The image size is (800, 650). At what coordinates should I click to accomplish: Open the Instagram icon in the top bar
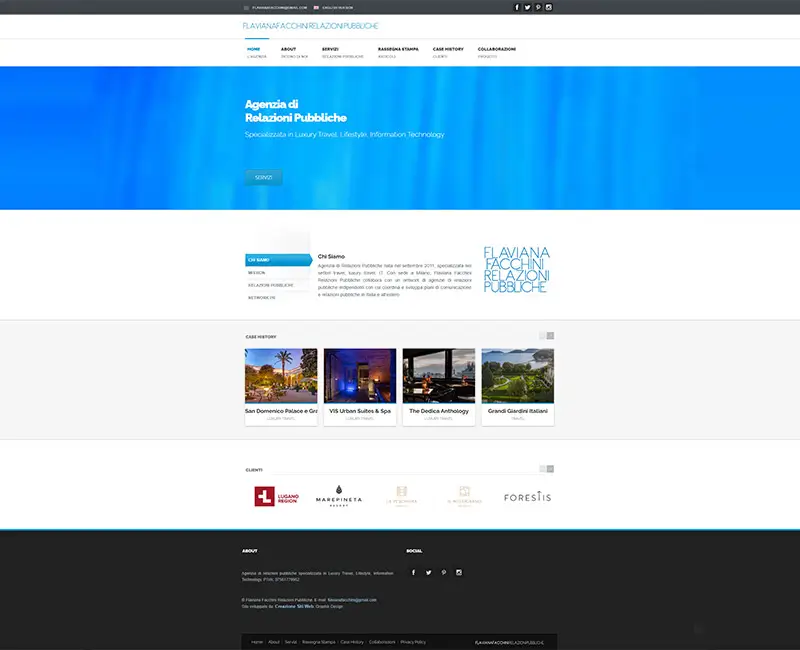pos(548,7)
